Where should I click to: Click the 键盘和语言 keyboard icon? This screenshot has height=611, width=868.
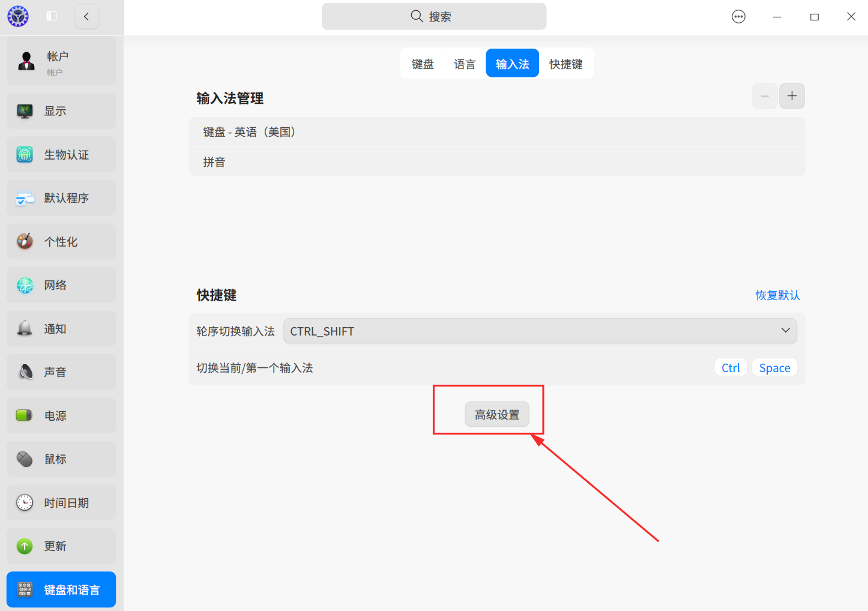click(25, 589)
